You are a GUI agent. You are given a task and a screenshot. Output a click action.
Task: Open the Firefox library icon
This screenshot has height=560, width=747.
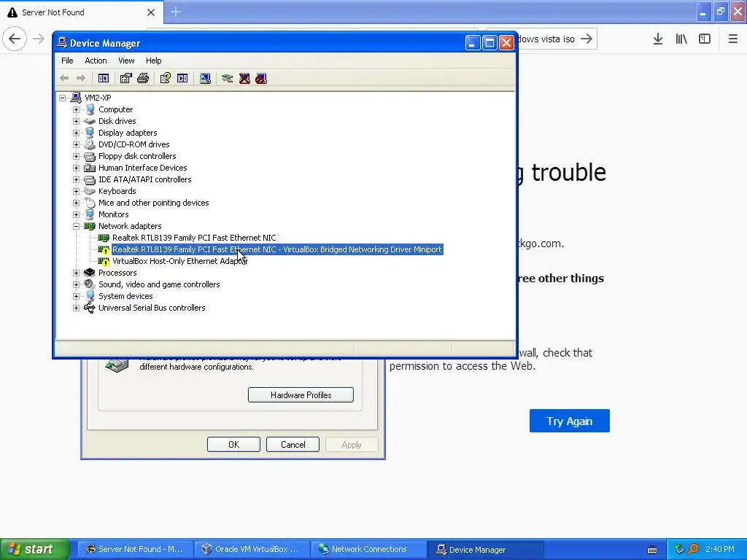pos(681,39)
